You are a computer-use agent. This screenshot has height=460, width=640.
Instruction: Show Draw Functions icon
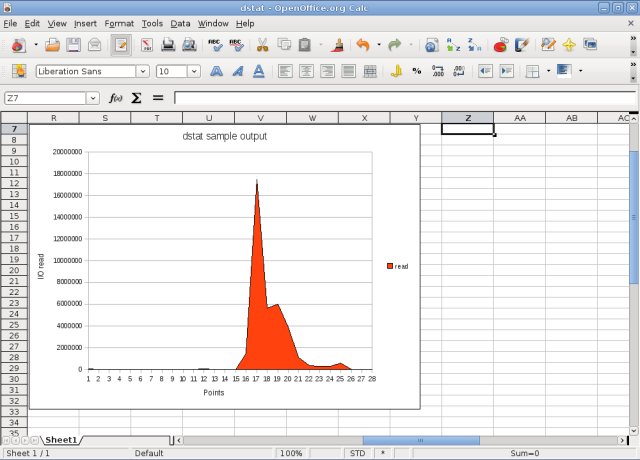tap(522, 45)
